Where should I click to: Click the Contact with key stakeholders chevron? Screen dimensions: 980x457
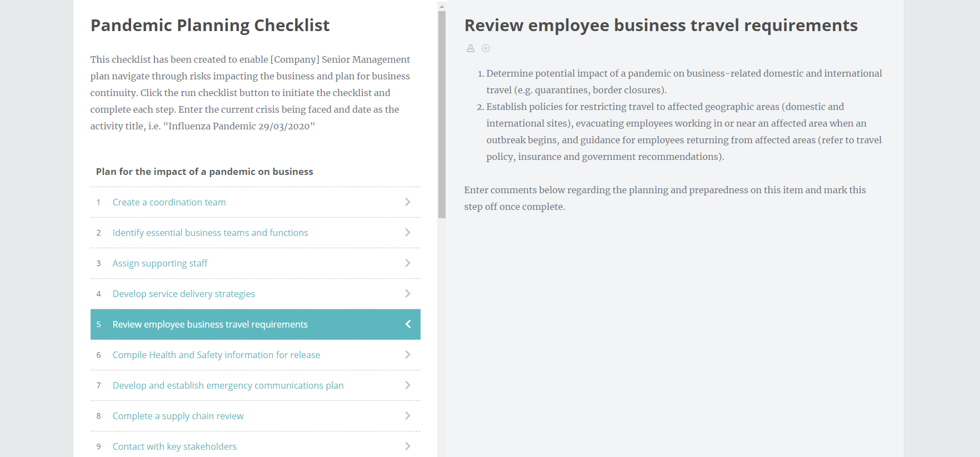click(408, 446)
